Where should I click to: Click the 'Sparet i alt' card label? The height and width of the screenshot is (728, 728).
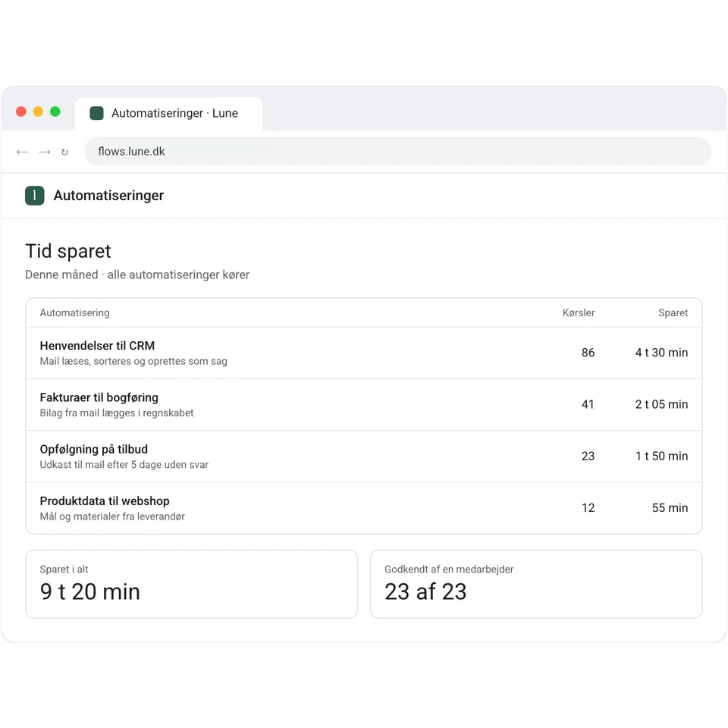pyautogui.click(x=64, y=570)
